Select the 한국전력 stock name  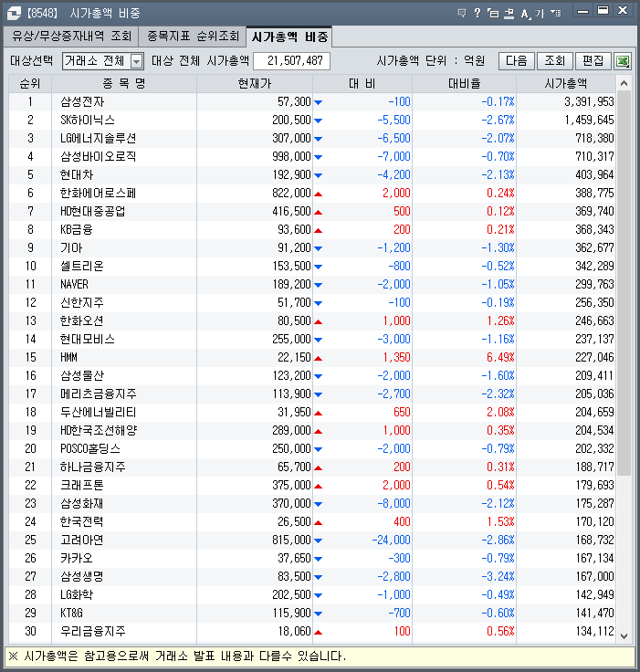pyautogui.click(x=82, y=521)
